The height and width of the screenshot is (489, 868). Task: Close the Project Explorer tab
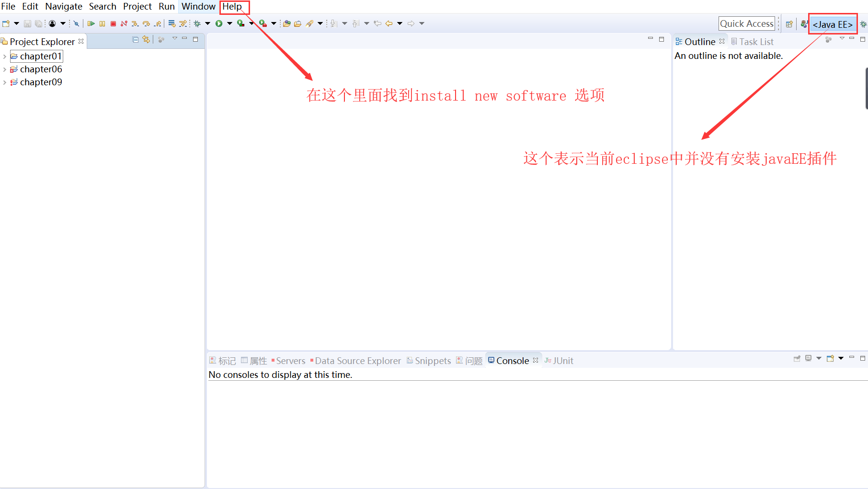[81, 41]
